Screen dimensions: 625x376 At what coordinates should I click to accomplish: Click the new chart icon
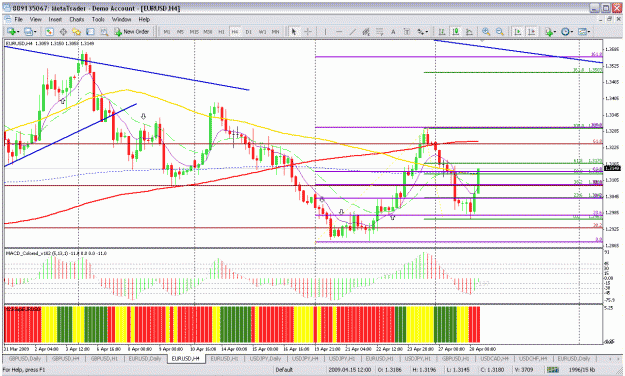11,31
